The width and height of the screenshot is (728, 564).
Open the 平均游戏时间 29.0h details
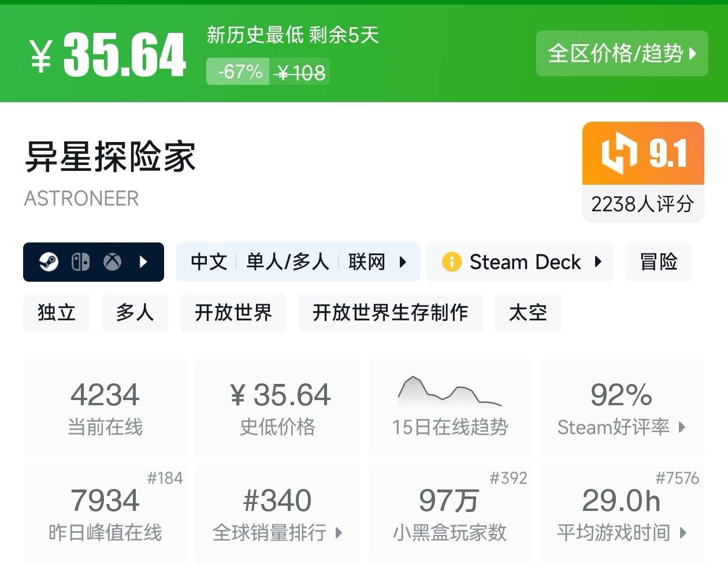622,514
